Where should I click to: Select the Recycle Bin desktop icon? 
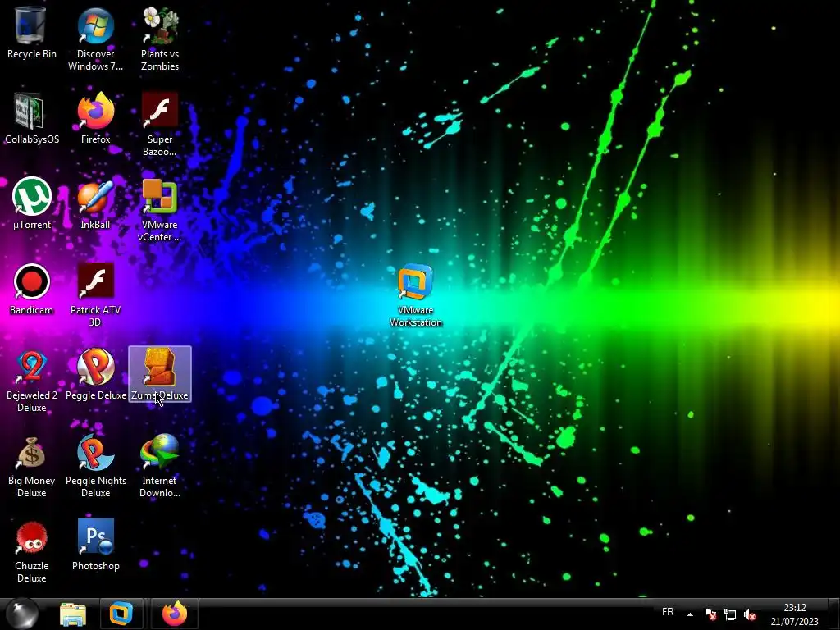click(31, 33)
